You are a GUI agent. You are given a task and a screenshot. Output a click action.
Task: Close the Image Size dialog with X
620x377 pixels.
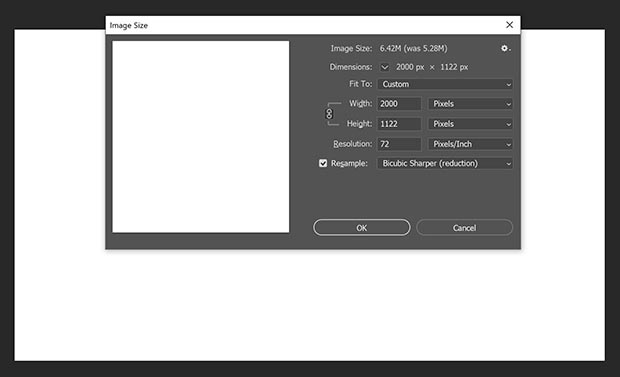point(509,25)
